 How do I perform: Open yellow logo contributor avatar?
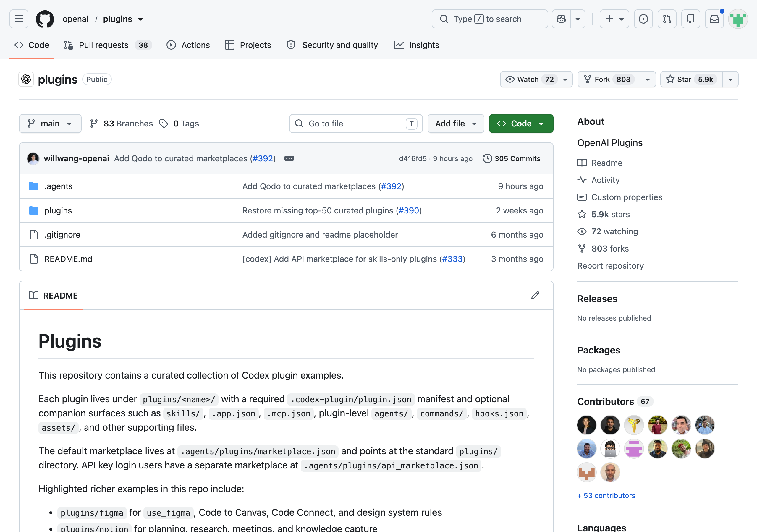tap(634, 425)
